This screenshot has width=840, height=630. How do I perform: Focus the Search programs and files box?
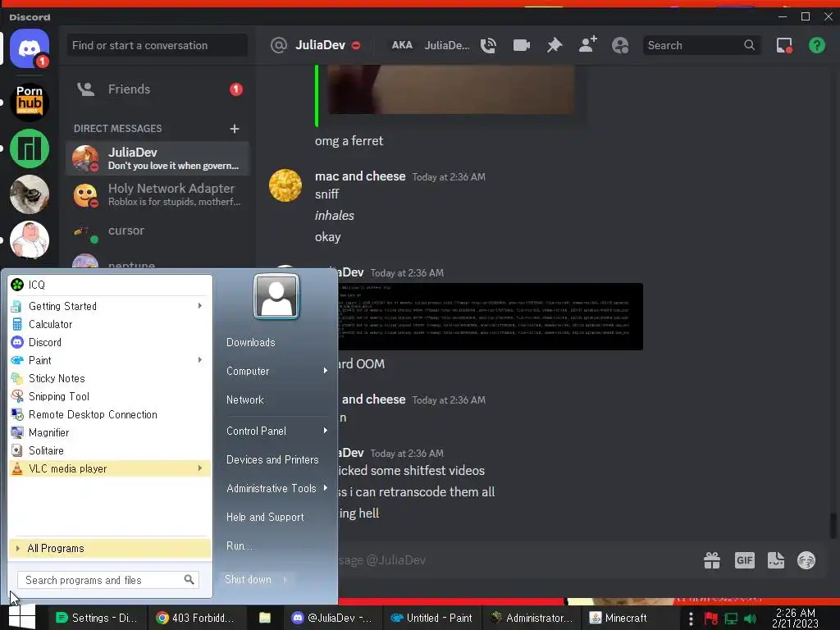(x=108, y=580)
